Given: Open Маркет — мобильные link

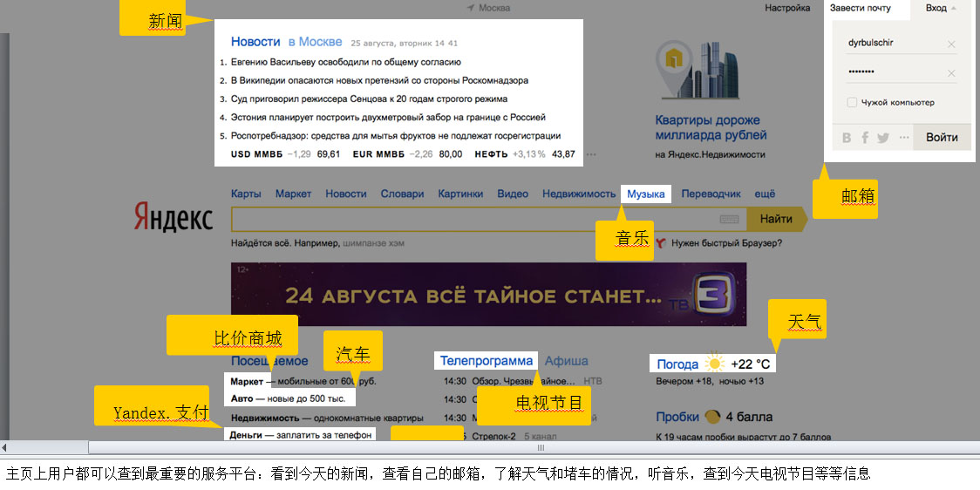Looking at the screenshot, I should 303,381.
